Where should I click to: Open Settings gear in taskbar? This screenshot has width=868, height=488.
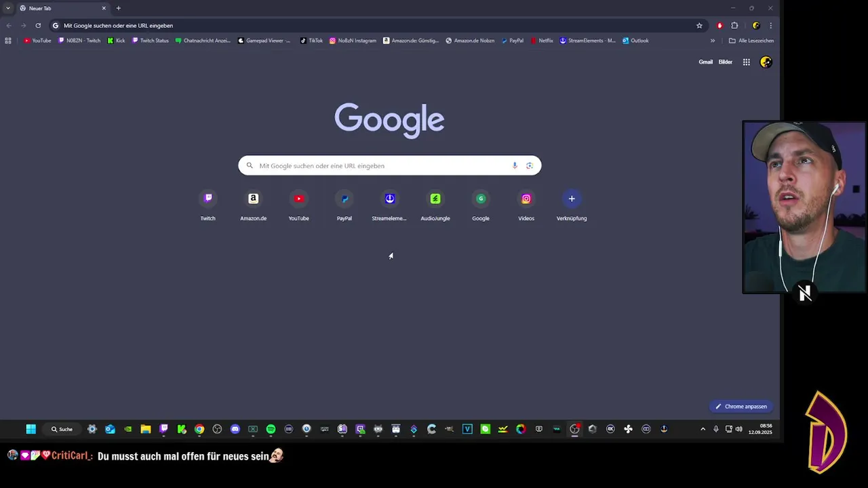pyautogui.click(x=92, y=429)
